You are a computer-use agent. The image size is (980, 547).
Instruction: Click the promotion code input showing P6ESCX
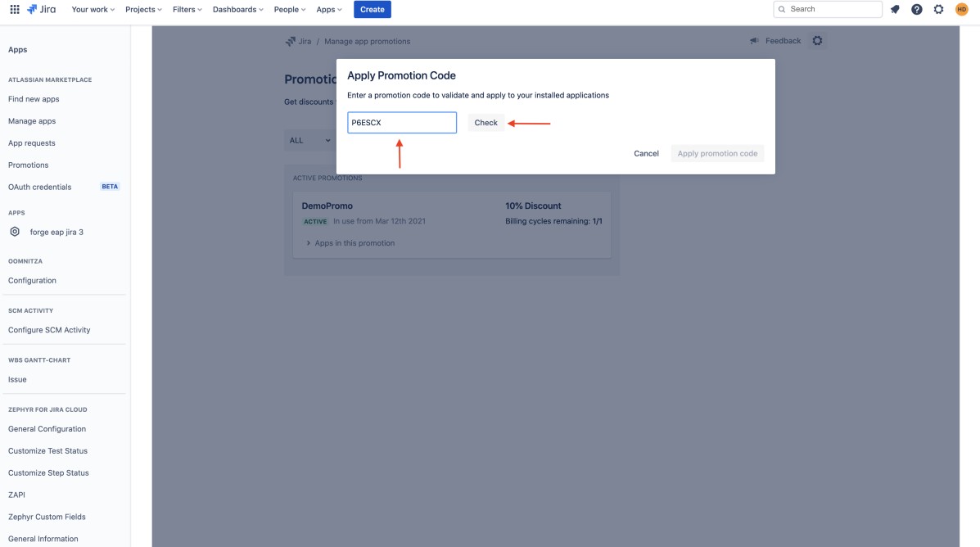(x=401, y=122)
